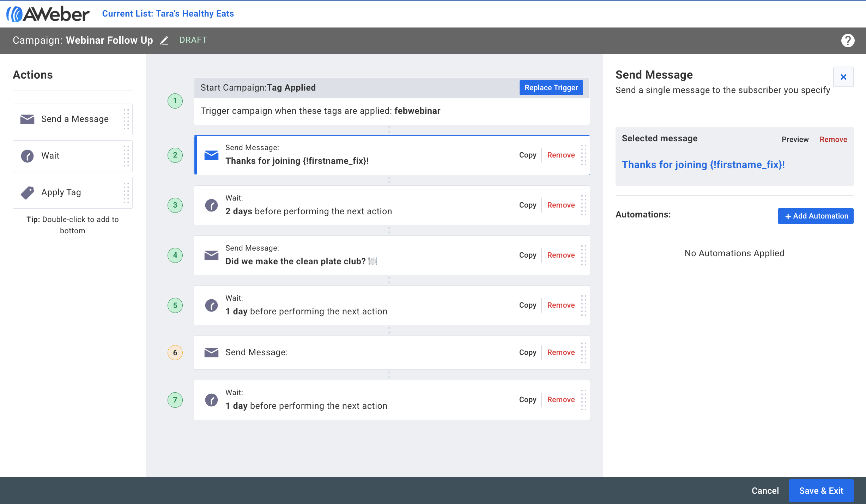Click the envelope icon on step 6
This screenshot has width=866, height=504.
[x=211, y=352]
